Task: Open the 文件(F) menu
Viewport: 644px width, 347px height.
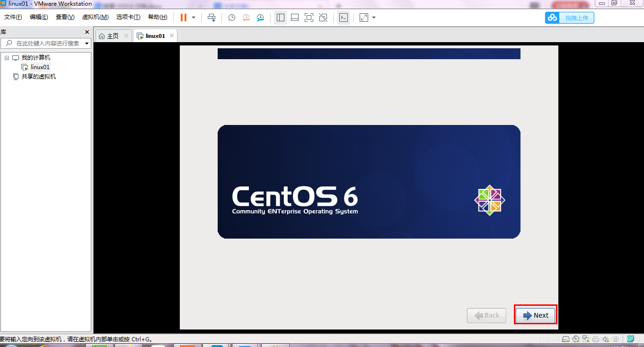Action: tap(13, 17)
